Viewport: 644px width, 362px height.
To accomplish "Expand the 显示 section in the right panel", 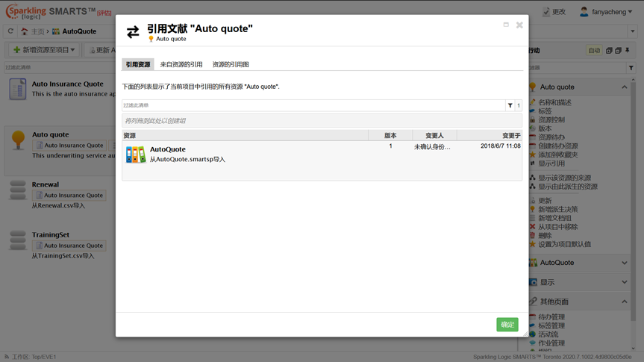I will [624, 282].
